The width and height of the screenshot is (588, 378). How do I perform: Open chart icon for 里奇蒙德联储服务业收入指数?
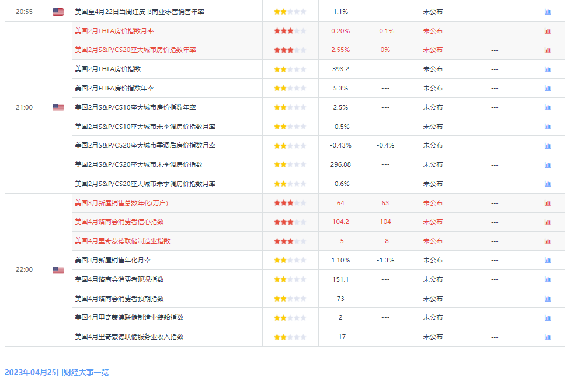click(548, 337)
